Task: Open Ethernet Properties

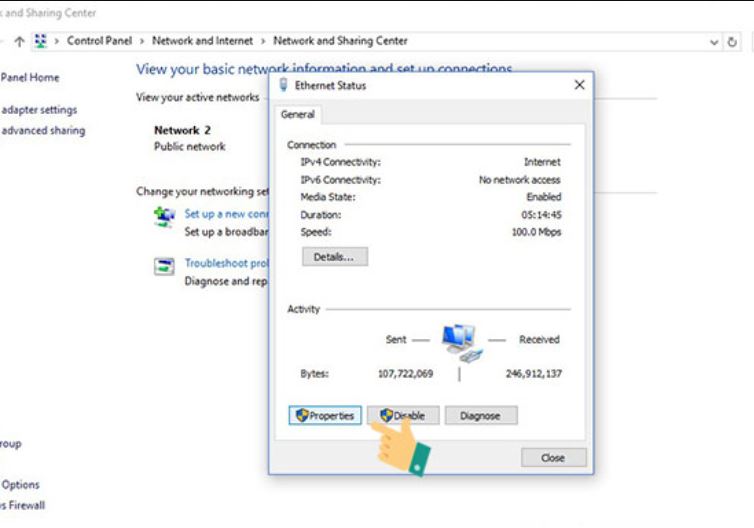Action: click(325, 415)
